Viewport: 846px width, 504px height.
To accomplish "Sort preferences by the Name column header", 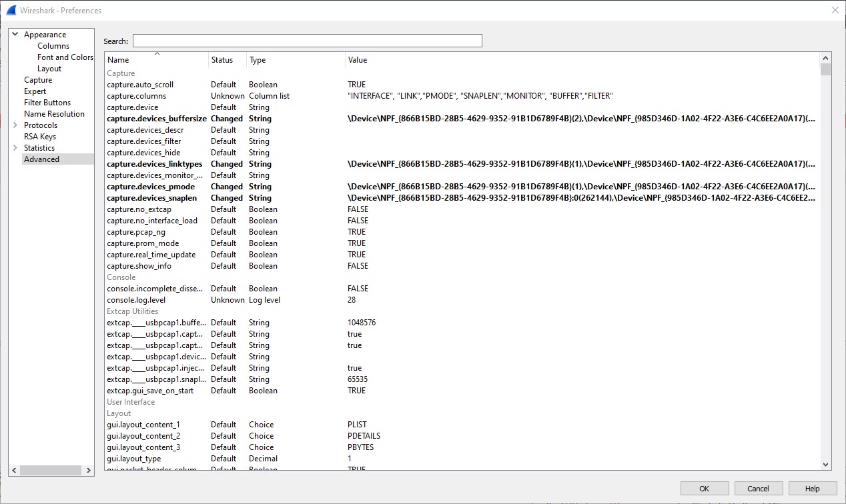I will coord(156,60).
